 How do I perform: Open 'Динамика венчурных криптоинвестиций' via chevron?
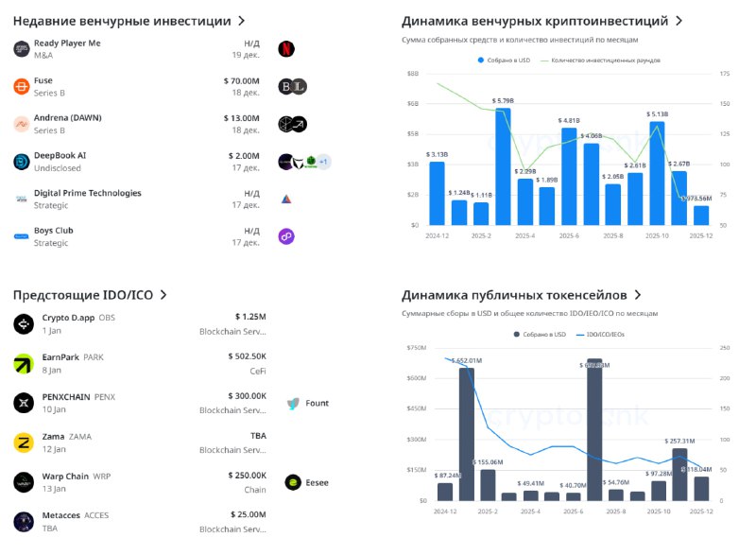[x=679, y=21]
